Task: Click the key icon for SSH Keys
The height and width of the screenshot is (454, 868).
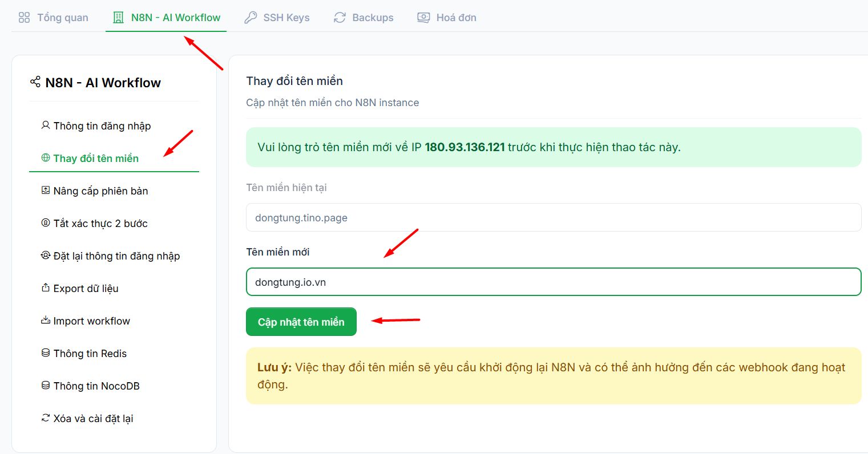Action: click(251, 18)
